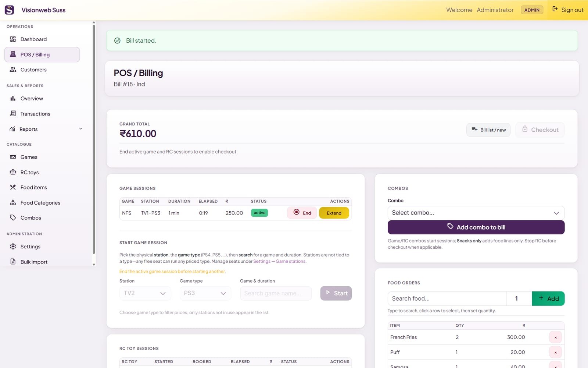
Task: Open Food Categories icon
Action: (13, 203)
